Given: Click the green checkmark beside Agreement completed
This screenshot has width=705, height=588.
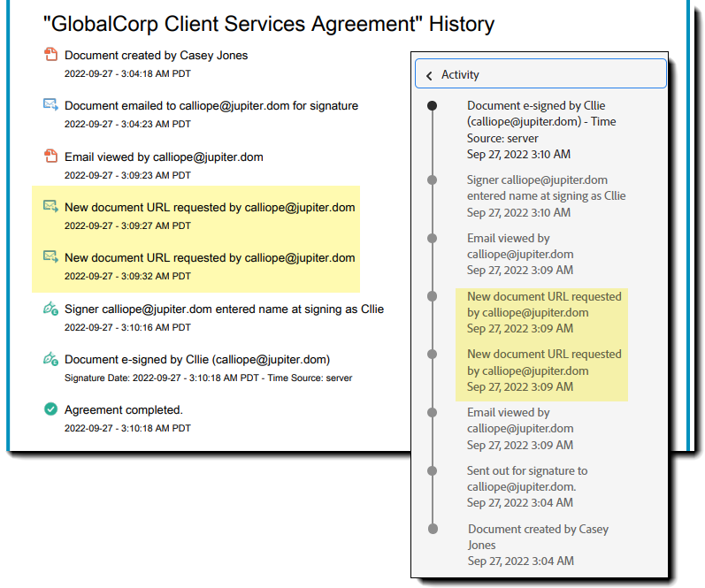Looking at the screenshot, I should 50,409.
